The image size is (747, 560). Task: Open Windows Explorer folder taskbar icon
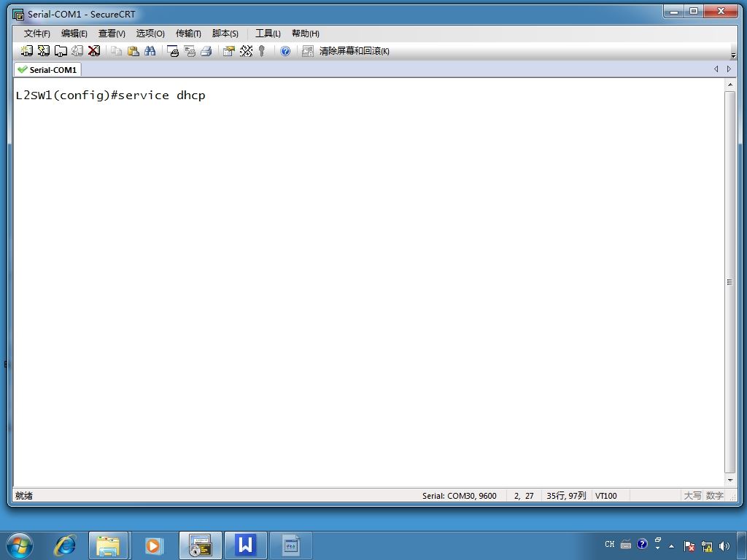click(108, 545)
